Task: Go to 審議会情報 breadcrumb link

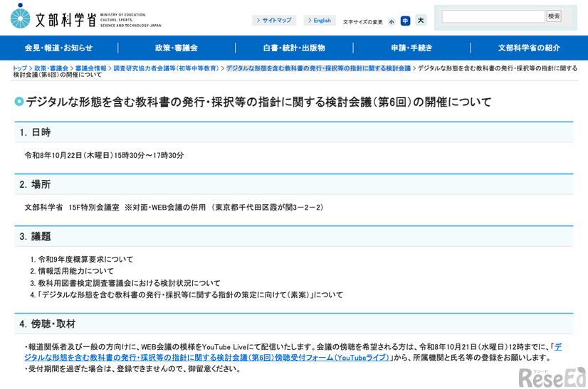Action: click(x=90, y=68)
